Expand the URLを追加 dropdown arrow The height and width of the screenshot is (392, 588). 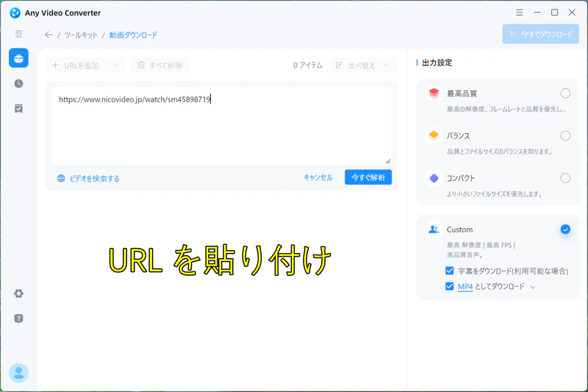point(115,65)
